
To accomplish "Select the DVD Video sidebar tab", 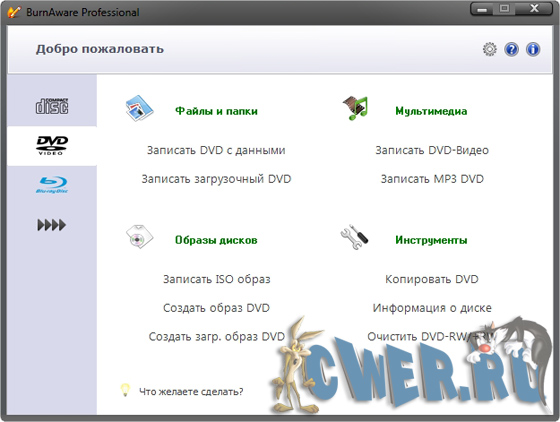I will 52,145.
